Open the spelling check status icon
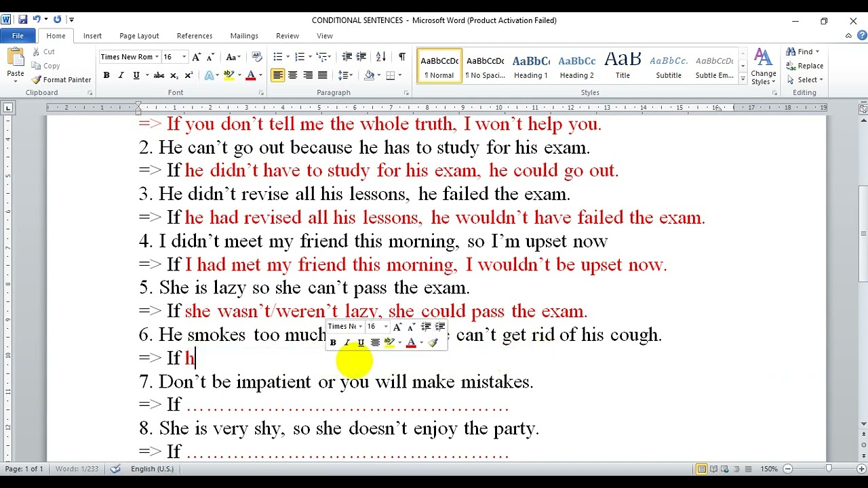868x488 pixels. 115,469
